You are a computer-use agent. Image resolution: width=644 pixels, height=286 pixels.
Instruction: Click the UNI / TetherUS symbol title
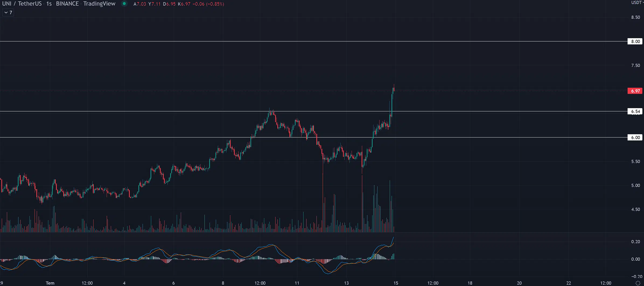(22, 4)
